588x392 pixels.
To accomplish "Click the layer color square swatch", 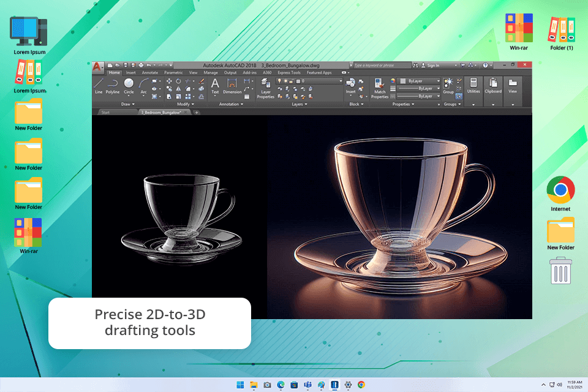I will point(298,81).
